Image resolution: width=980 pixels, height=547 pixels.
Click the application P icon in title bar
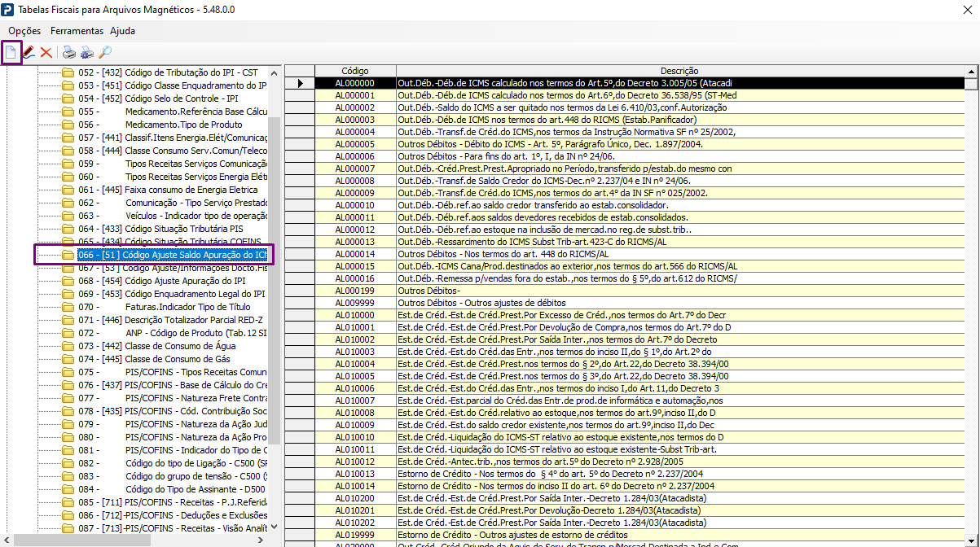pos(8,9)
